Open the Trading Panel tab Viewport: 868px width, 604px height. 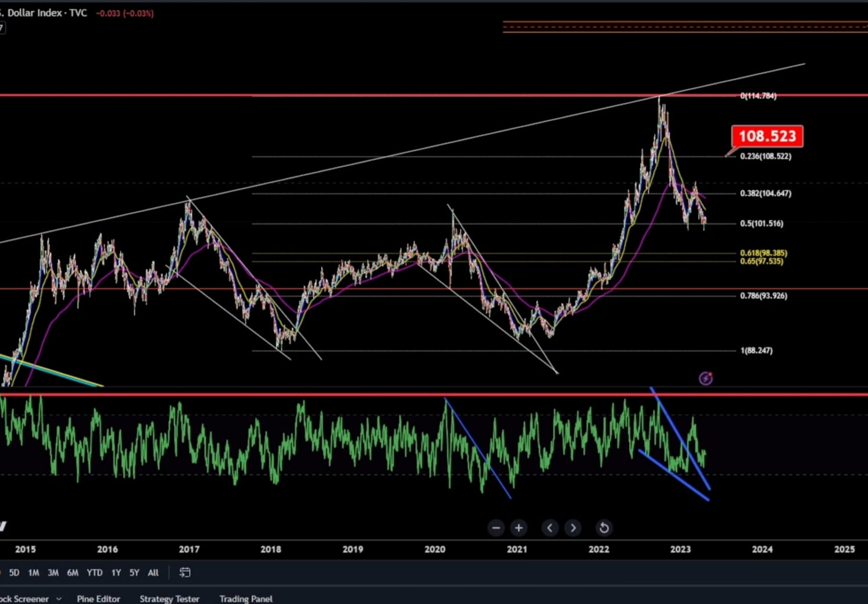(246, 599)
